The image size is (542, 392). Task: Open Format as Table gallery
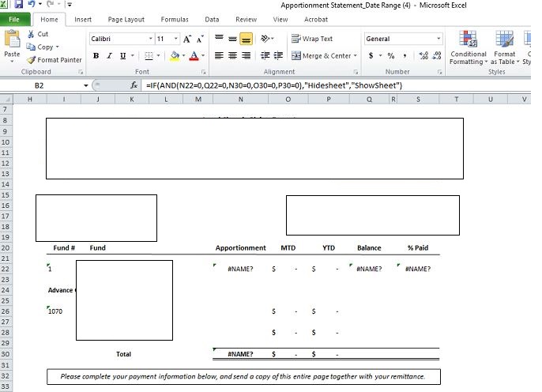click(505, 47)
